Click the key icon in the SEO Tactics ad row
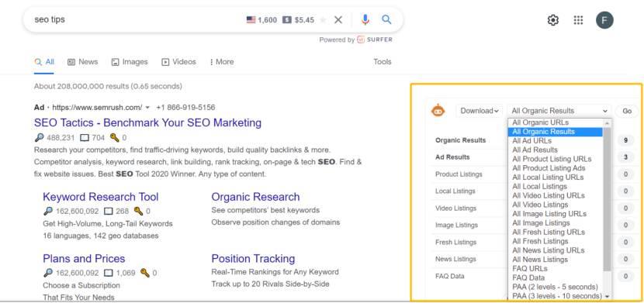644x303 pixels. pyautogui.click(x=115, y=138)
